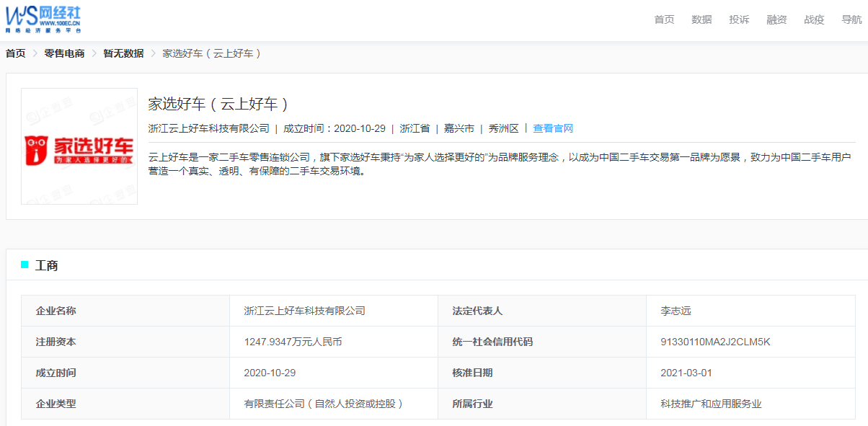Click 有限责任公司（自然人投资或控股）value

tap(324, 404)
